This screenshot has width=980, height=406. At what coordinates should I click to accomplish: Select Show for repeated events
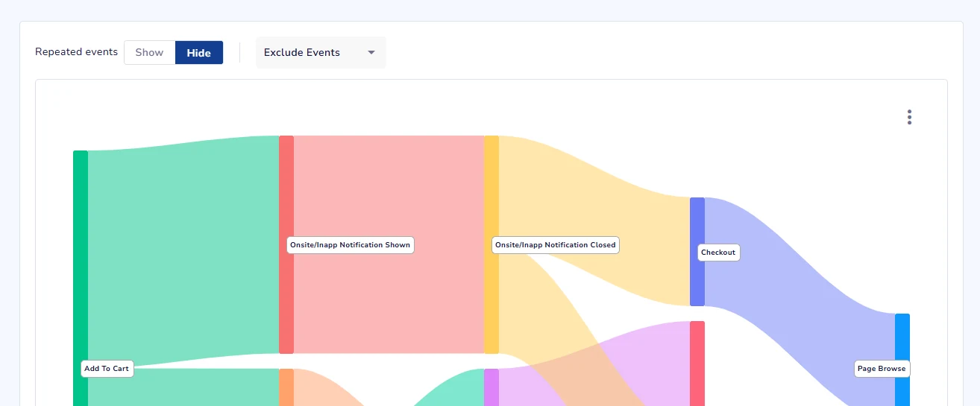(149, 53)
